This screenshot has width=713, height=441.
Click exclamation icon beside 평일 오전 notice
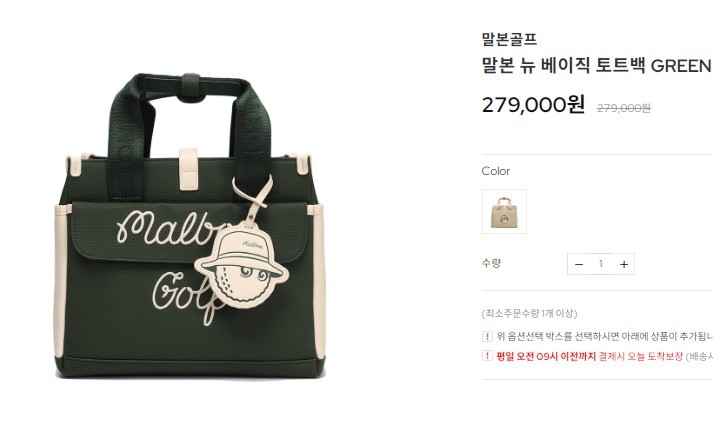487,356
